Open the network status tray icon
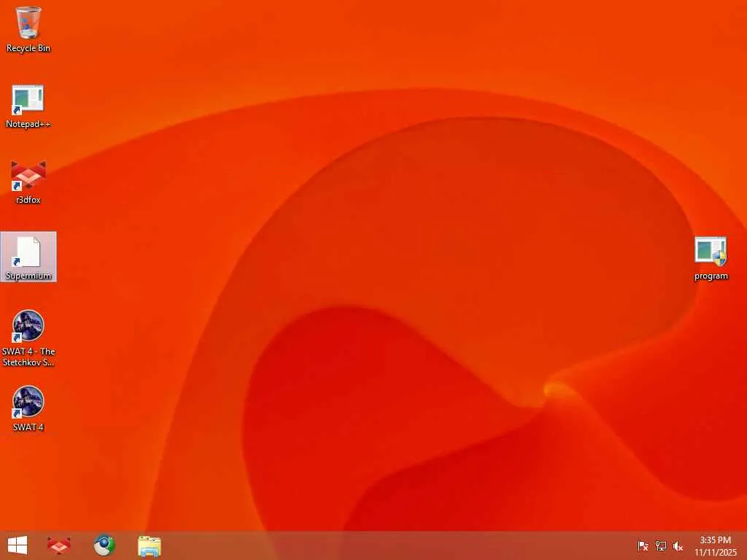 pyautogui.click(x=660, y=546)
